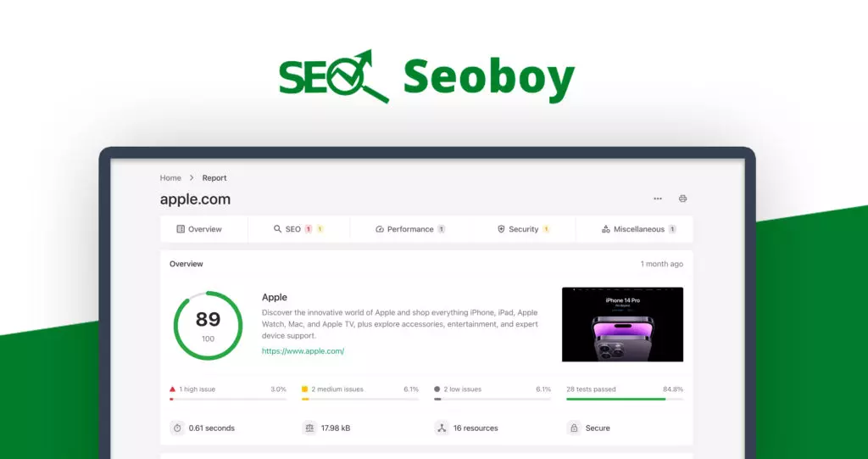This screenshot has width=868, height=459.
Task: Go to the Security tab
Action: tap(523, 229)
